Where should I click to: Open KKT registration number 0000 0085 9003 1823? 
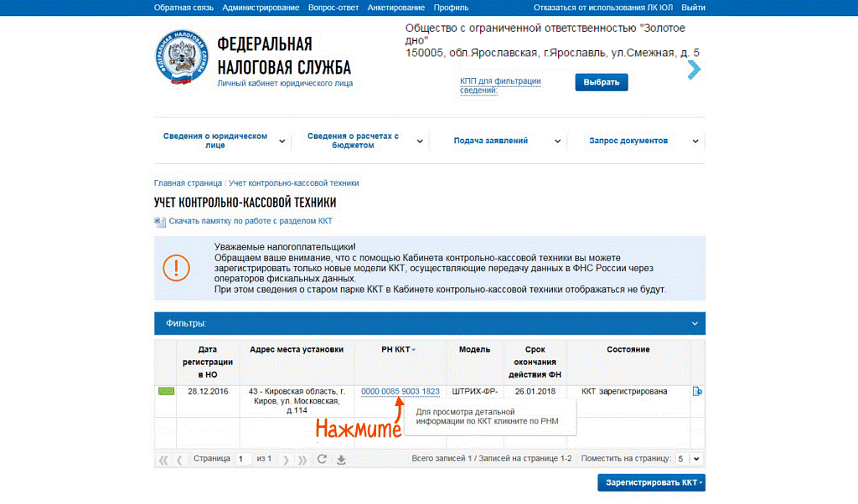click(x=400, y=391)
